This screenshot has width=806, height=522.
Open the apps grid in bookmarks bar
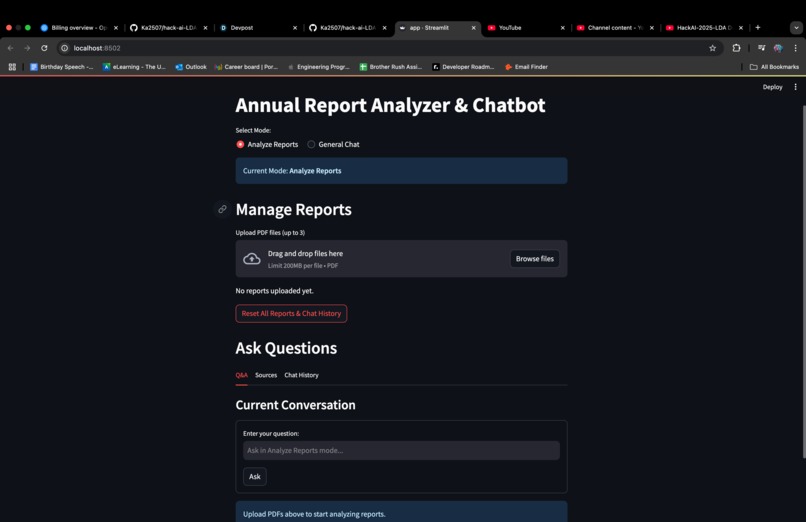pyautogui.click(x=12, y=67)
